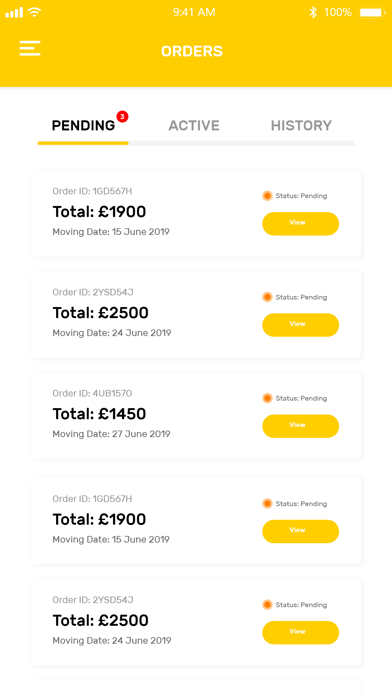Image resolution: width=392 pixels, height=696 pixels.
Task: View the last visible £2500 order
Action: (301, 633)
